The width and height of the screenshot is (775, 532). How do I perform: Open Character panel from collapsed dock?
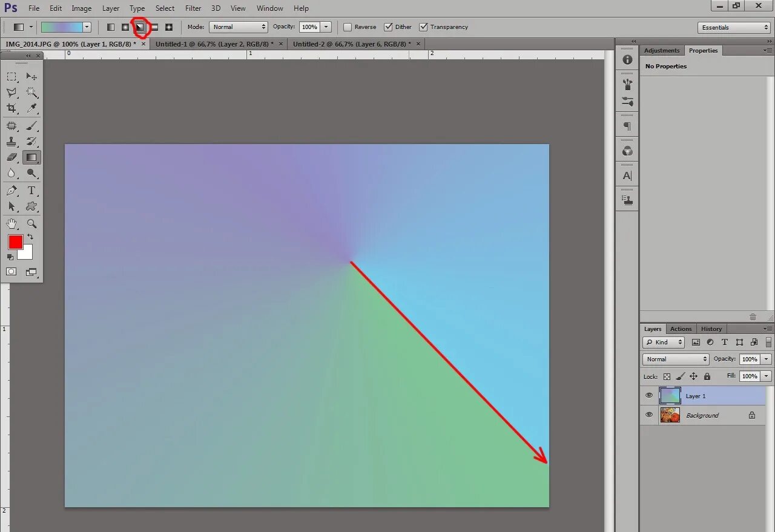pyautogui.click(x=627, y=176)
